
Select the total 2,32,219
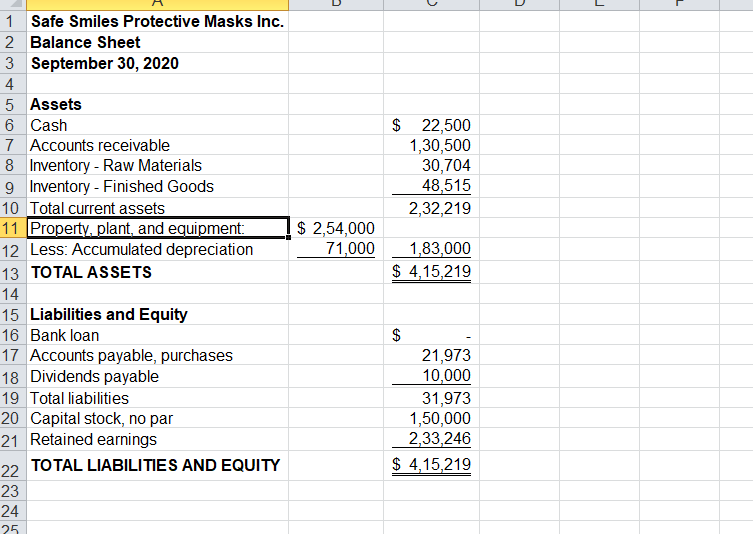click(x=431, y=208)
